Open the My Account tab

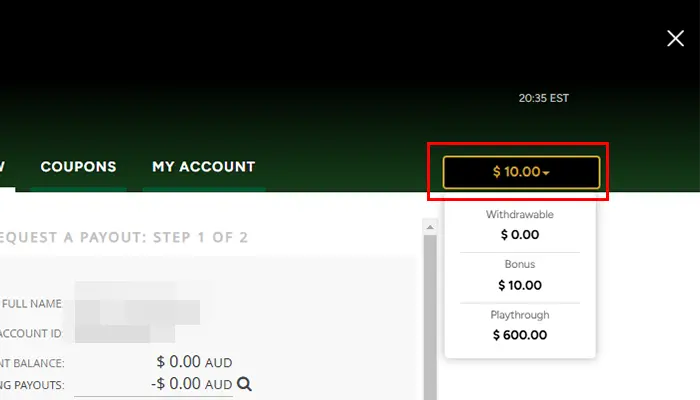click(203, 167)
